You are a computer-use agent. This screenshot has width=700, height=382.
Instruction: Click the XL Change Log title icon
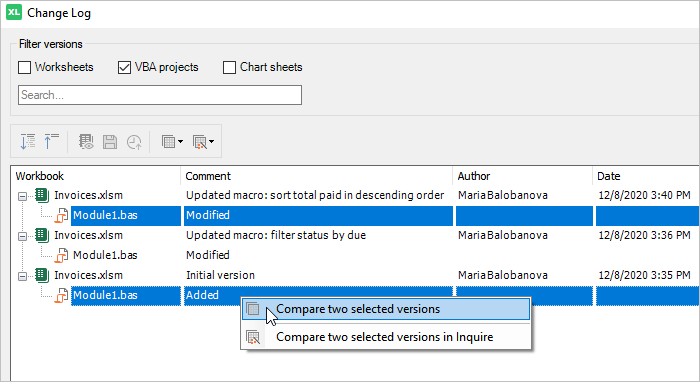(x=13, y=12)
